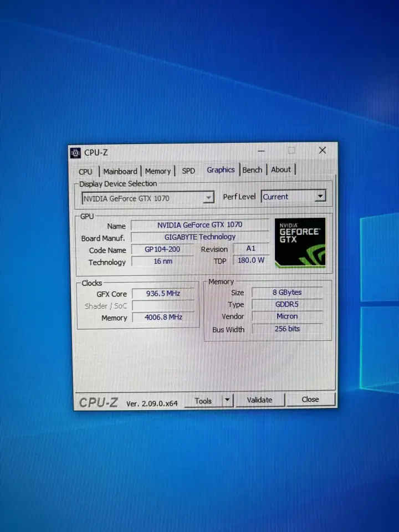The width and height of the screenshot is (399, 532).
Task: Click the 16 nm technology value
Action: [x=162, y=261]
